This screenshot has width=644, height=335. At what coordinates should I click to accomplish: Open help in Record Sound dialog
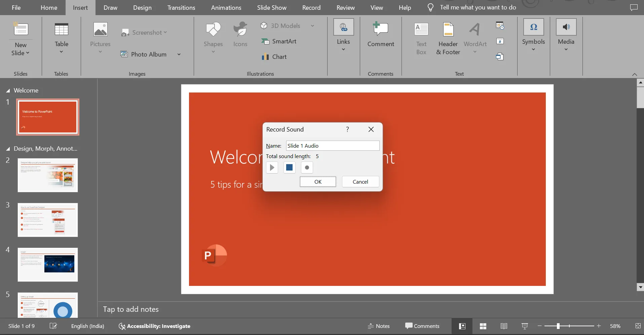[347, 129]
